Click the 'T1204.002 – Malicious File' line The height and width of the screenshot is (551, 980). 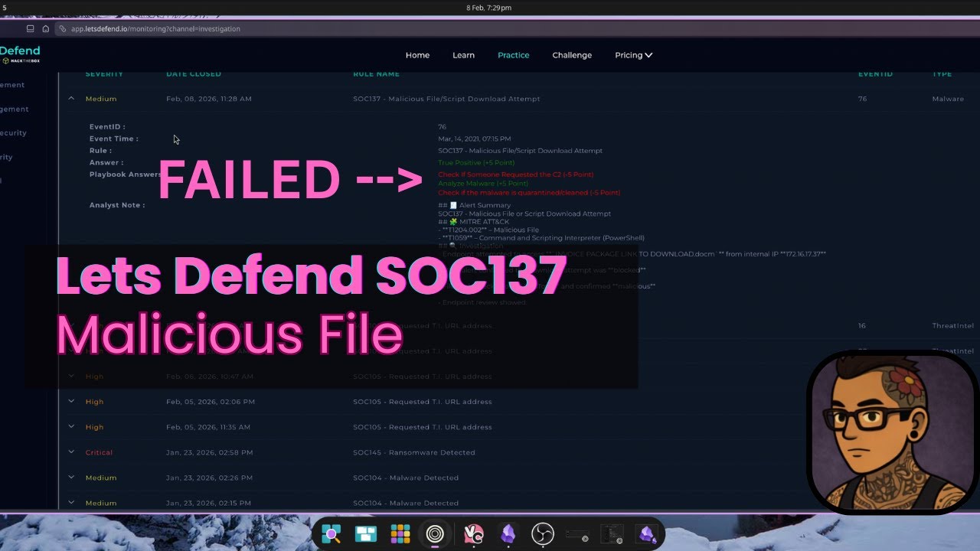pos(490,230)
